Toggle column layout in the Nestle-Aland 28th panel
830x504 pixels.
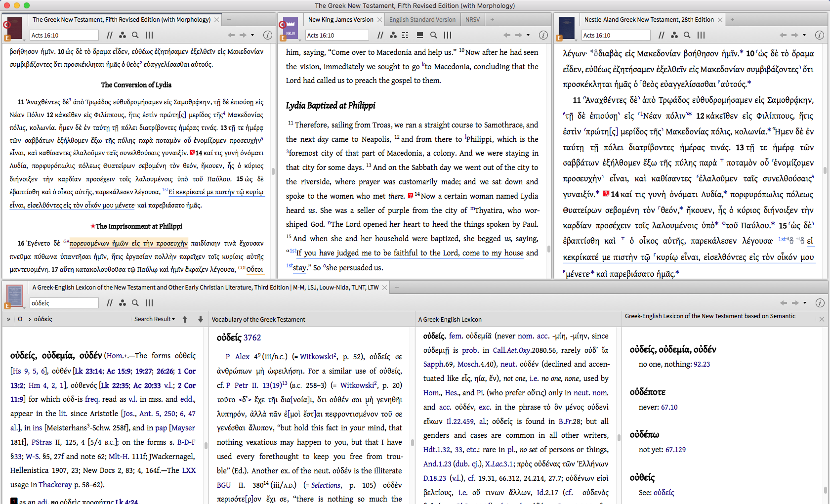[701, 35]
